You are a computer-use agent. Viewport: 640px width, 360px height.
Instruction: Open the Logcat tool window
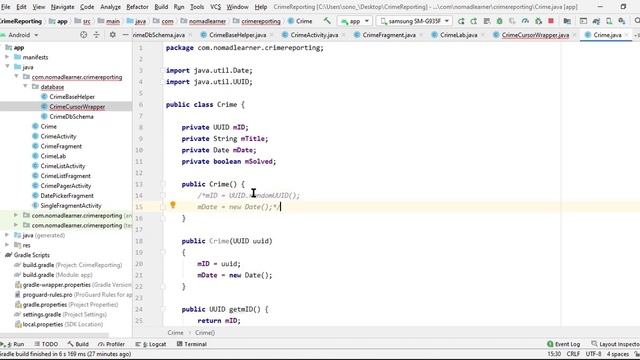[x=151, y=344]
